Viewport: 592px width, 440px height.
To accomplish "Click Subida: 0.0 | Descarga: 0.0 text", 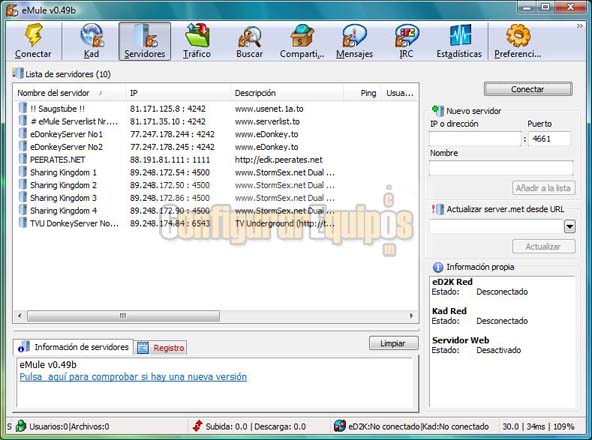I will pyautogui.click(x=256, y=426).
